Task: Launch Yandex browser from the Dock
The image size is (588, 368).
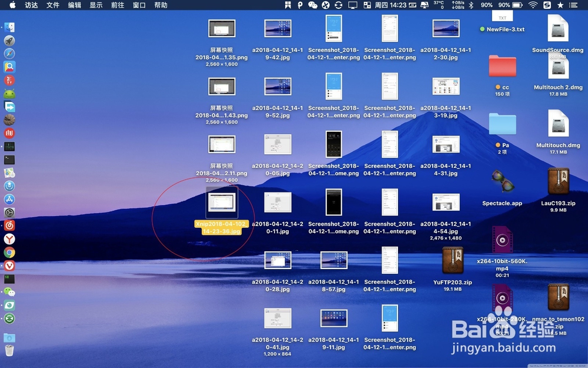Action: tap(9, 239)
